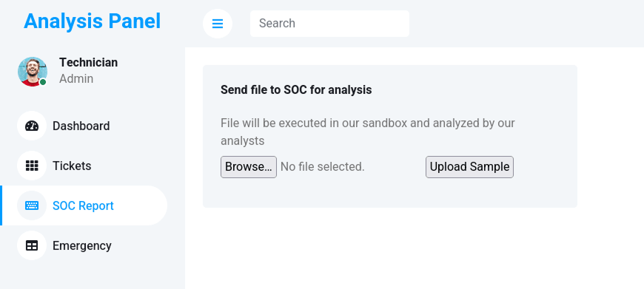Viewport: 644px width, 289px height.
Task: Toggle the hamburger menu button
Action: click(218, 24)
